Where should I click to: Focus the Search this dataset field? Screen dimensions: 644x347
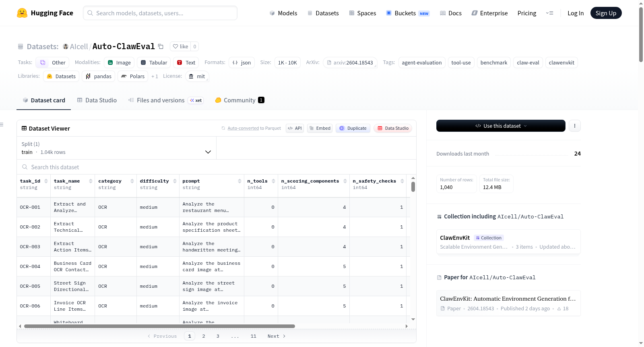point(217,167)
